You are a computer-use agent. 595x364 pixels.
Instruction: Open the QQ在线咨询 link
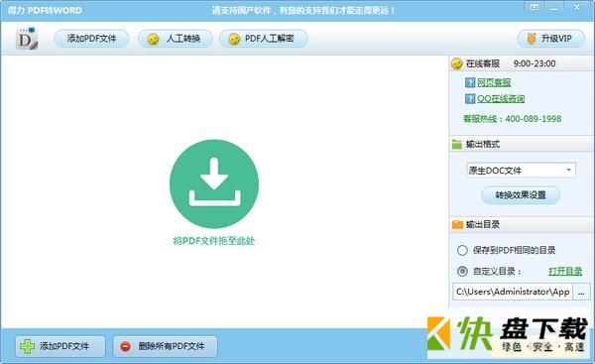click(501, 98)
